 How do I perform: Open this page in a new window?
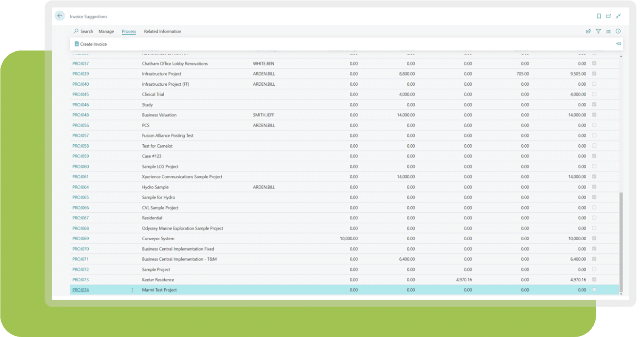(608, 16)
